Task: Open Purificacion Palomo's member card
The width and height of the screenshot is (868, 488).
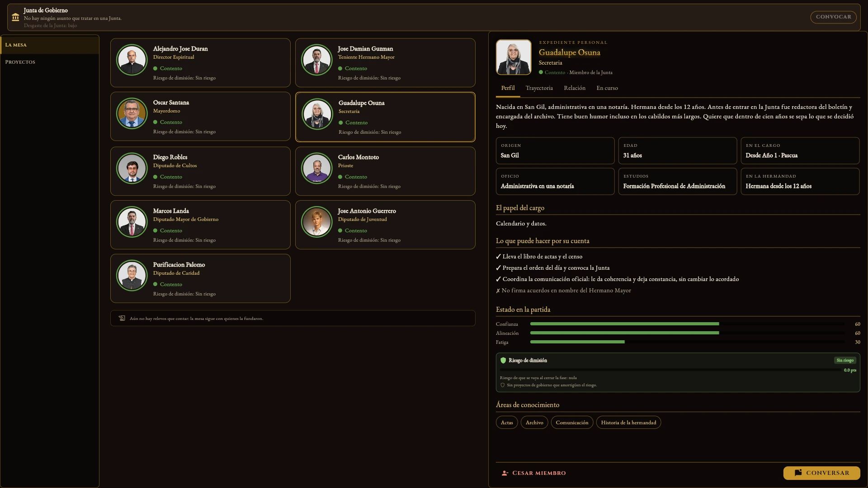Action: click(x=200, y=278)
